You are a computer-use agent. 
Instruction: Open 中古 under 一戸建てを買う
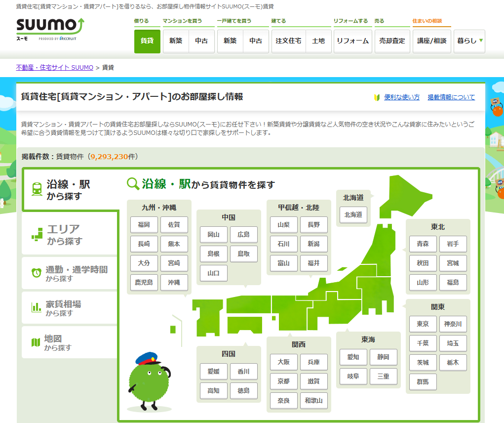(x=256, y=41)
